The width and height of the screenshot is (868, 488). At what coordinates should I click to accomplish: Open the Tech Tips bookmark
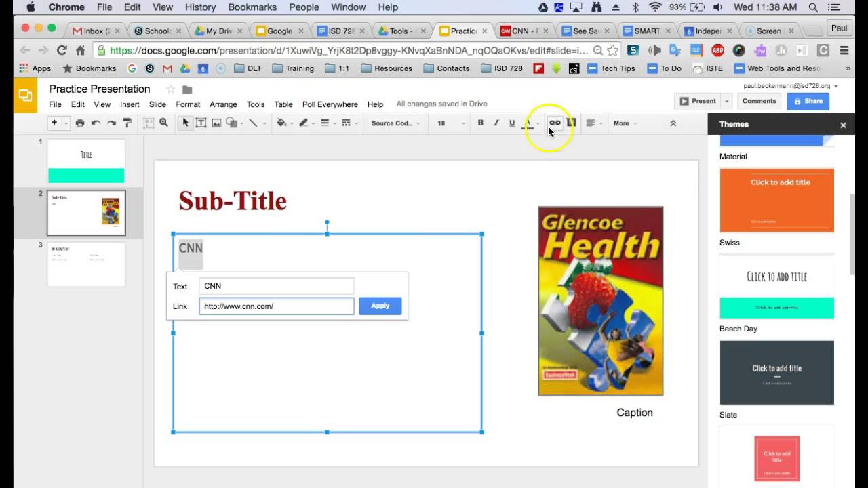click(611, 68)
